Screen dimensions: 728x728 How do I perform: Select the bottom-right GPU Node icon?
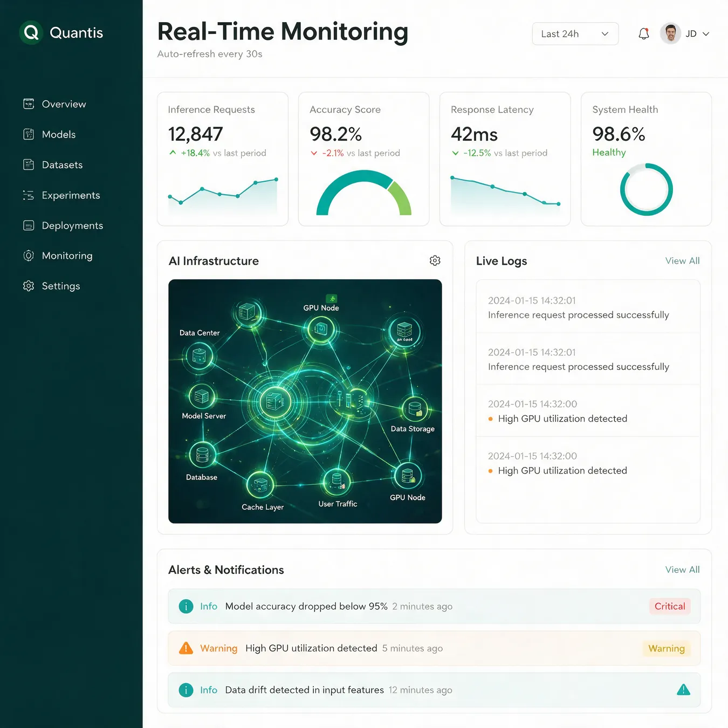[408, 476]
